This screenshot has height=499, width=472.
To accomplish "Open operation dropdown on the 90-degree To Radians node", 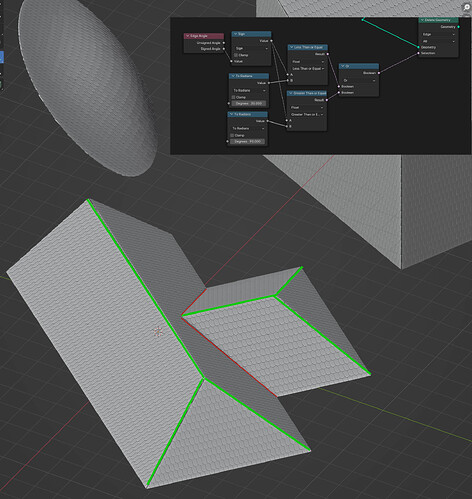I will 248,128.
